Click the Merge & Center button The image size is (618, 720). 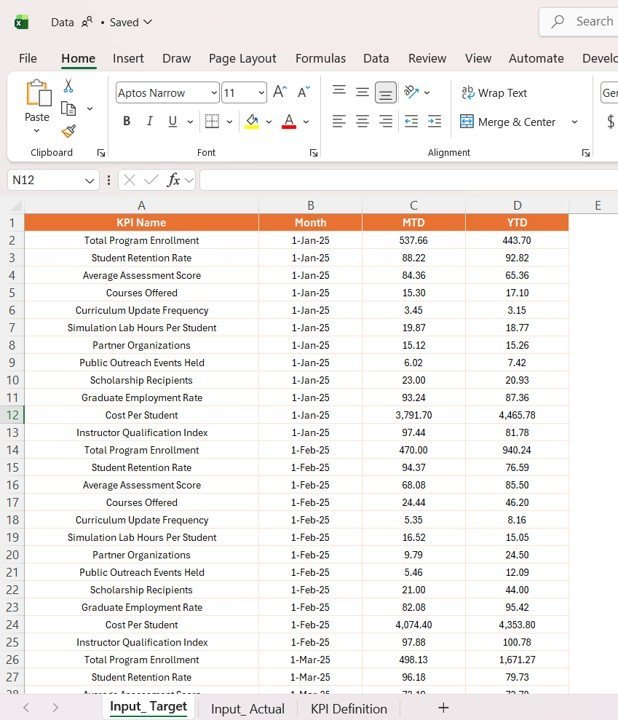(x=508, y=122)
